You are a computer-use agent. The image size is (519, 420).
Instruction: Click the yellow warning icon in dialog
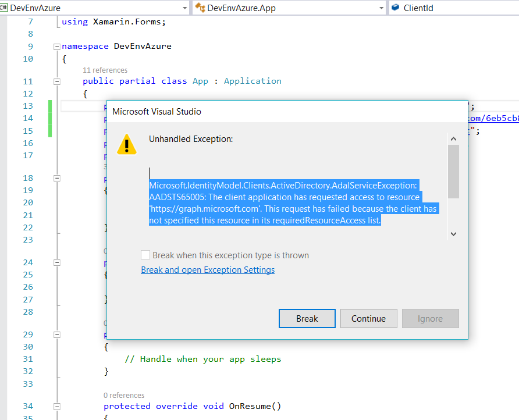[x=126, y=144]
